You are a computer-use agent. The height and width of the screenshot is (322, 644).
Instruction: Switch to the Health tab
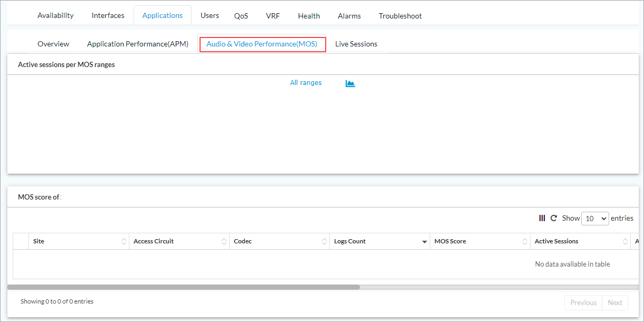(309, 16)
